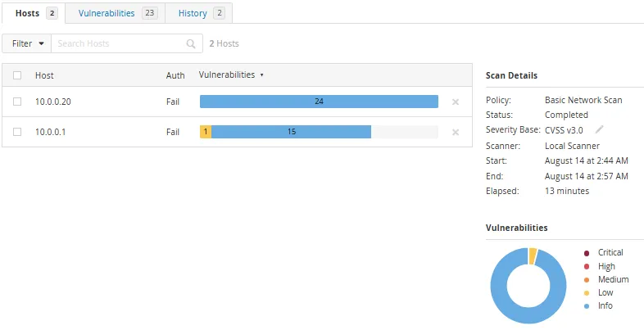
Task: Check the box for host 10.0.0.1
Action: point(17,132)
